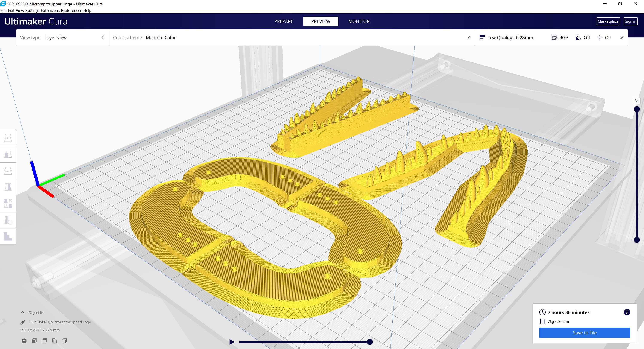Select the Rotate tool in left toolbar
This screenshot has width=644, height=349.
(x=8, y=171)
